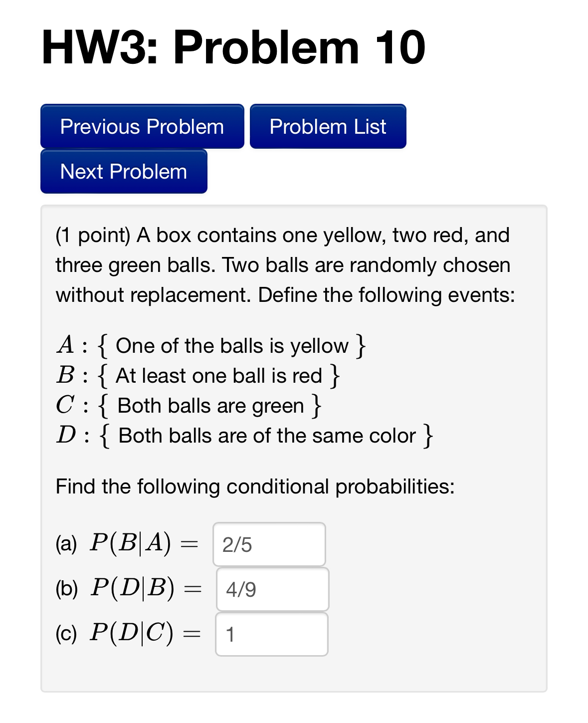Select the answer field for P(D|C)
588x723 pixels.
coord(271,633)
